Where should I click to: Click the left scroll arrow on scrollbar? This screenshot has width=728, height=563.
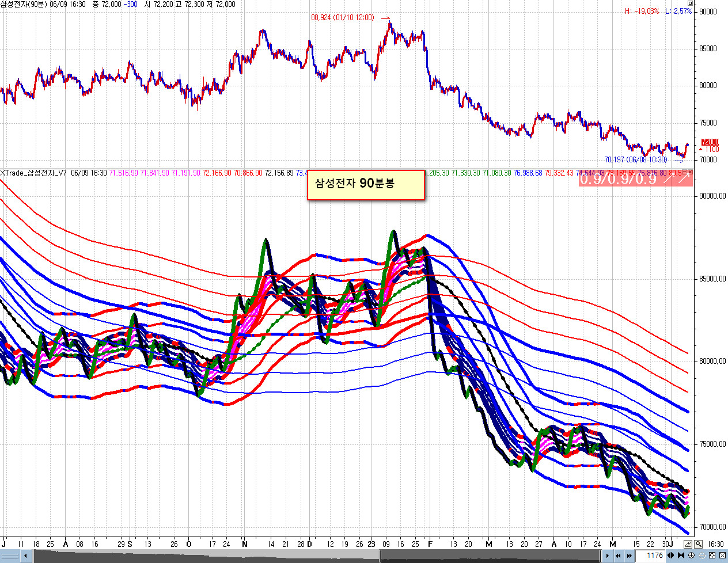point(25,556)
